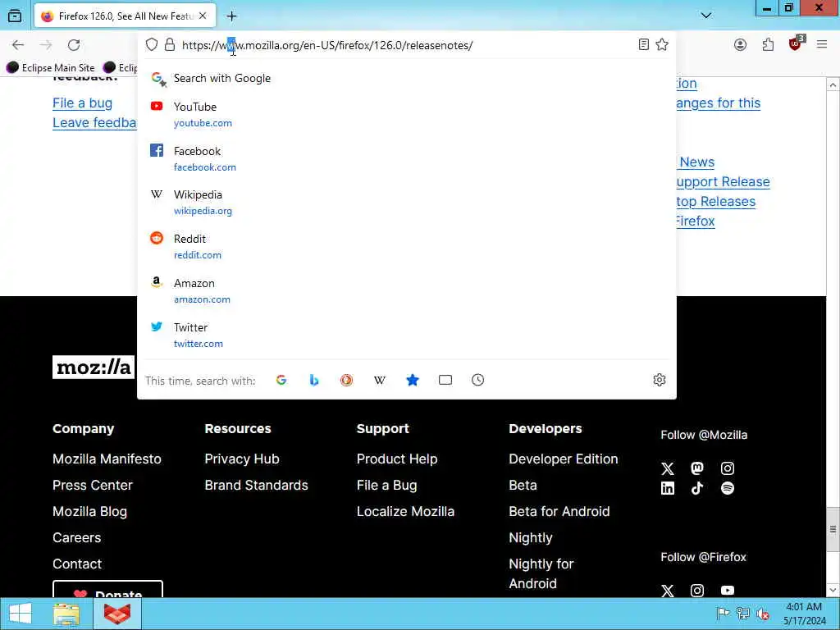Open File Explorer from taskbar
840x630 pixels.
click(66, 614)
